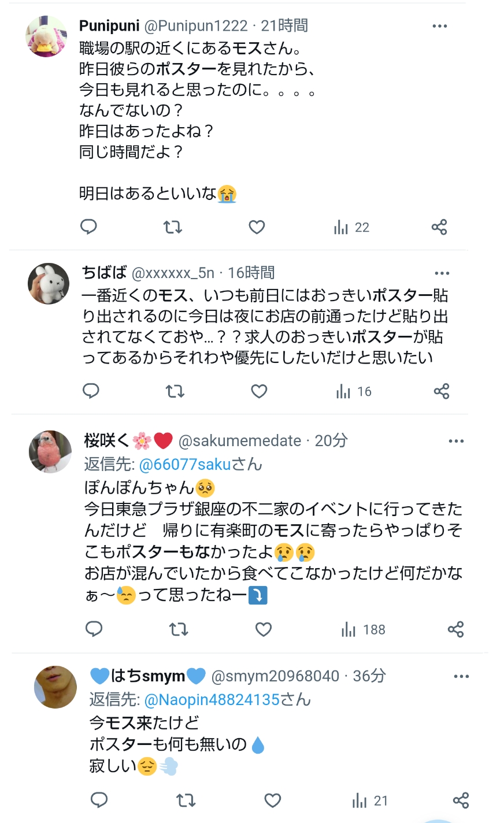
Task: Share はちsmym's tweet
Action: (461, 800)
